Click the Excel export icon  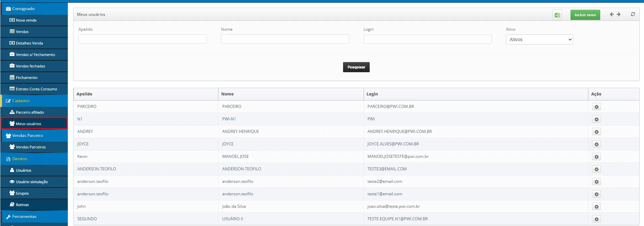click(557, 15)
